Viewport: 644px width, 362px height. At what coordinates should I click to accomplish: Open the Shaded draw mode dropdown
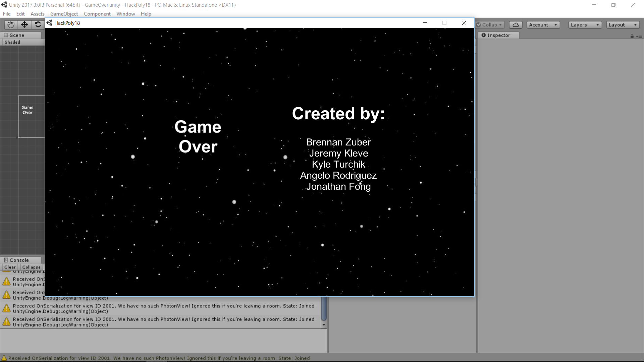click(x=12, y=42)
